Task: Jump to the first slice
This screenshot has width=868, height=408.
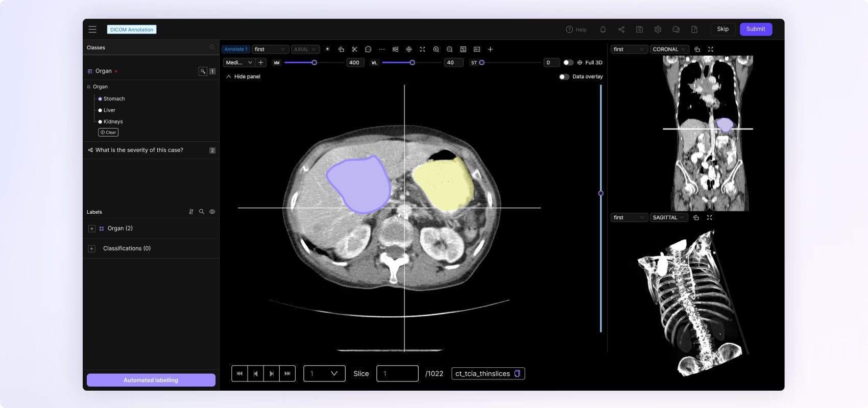Action: click(x=239, y=374)
